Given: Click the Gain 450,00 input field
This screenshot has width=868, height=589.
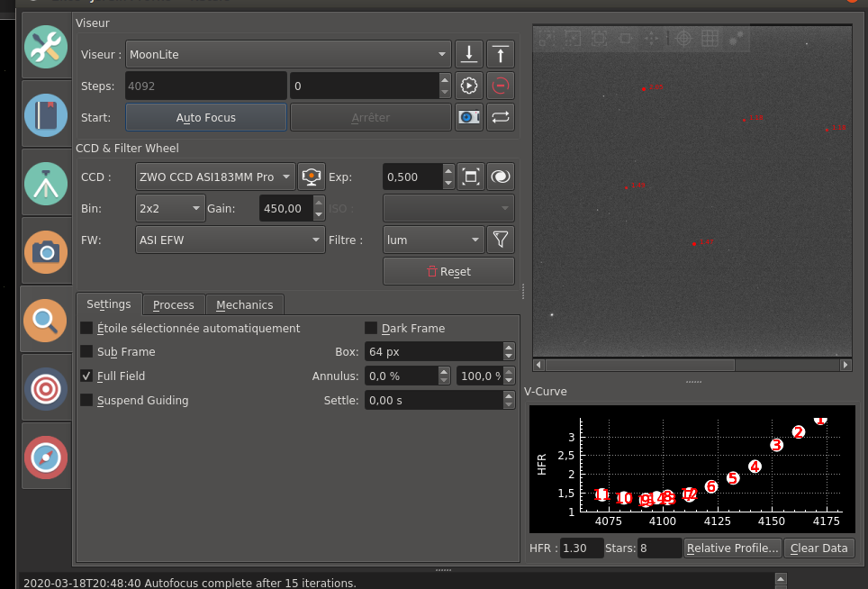Looking at the screenshot, I should point(286,208).
